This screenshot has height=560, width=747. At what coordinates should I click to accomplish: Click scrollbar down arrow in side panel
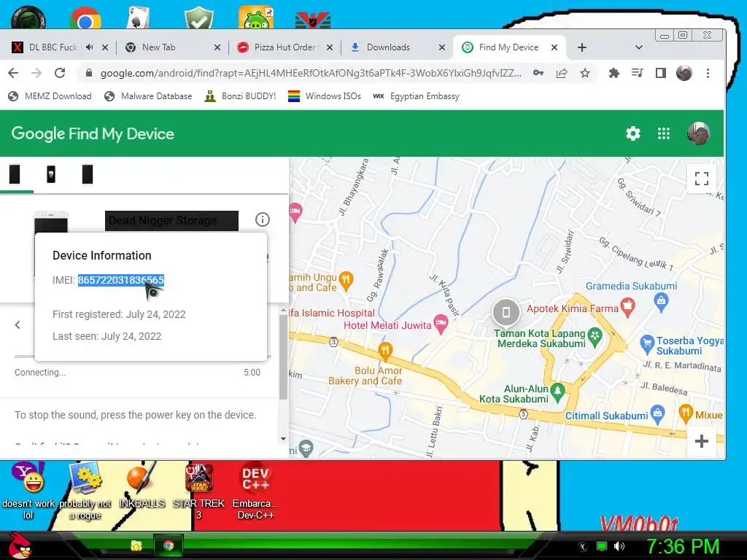(x=284, y=439)
